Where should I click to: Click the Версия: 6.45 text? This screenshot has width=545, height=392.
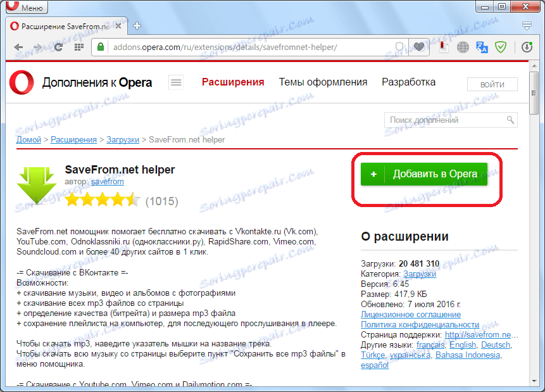(x=385, y=284)
